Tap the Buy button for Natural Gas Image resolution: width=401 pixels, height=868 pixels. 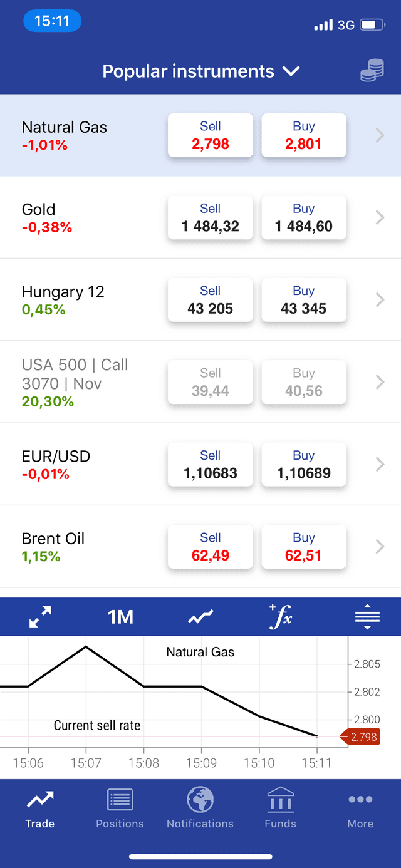tap(303, 135)
